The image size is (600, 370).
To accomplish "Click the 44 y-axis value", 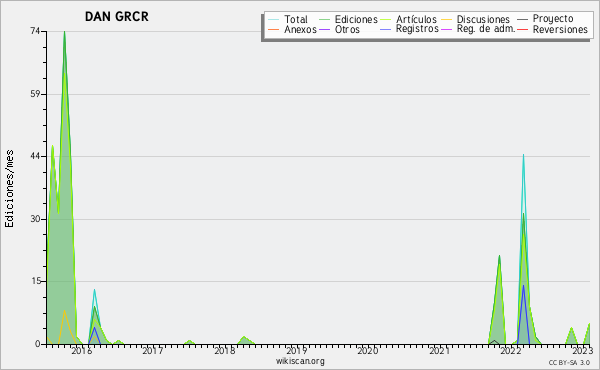I will coord(35,156).
